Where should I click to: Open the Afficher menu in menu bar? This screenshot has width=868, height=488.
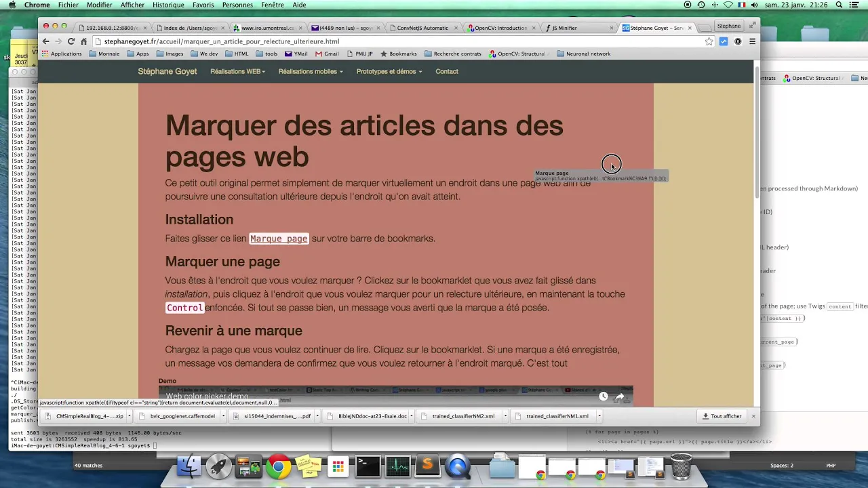(133, 5)
